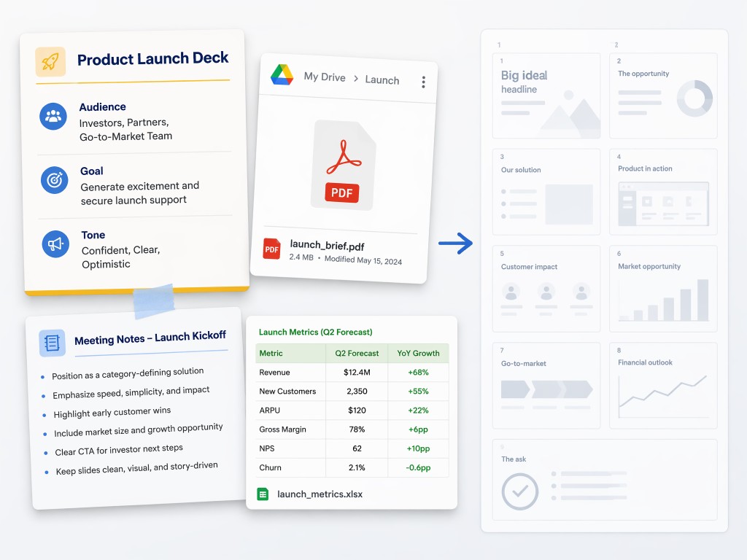
Task: Click the Google Drive logo
Action: click(x=282, y=75)
